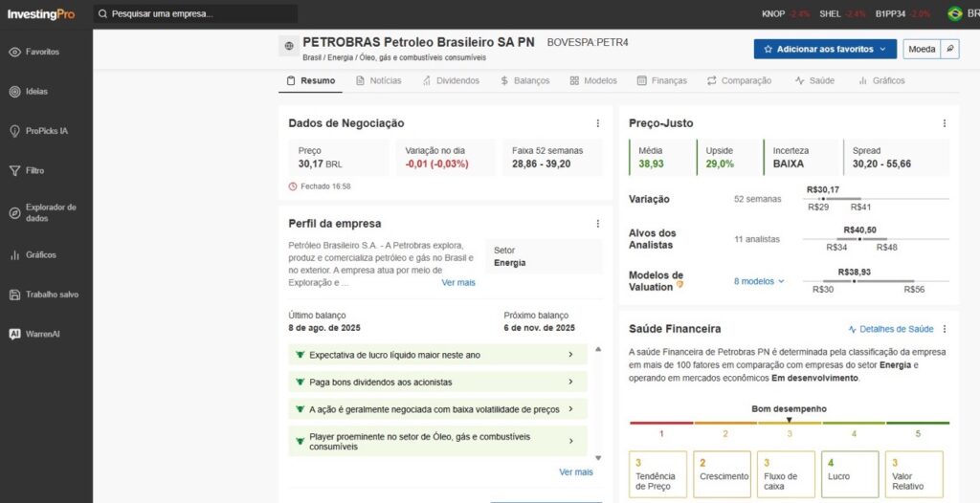This screenshot has width=980, height=503.
Task: Click the Pesquisar uma empresa search field
Action: (195, 13)
